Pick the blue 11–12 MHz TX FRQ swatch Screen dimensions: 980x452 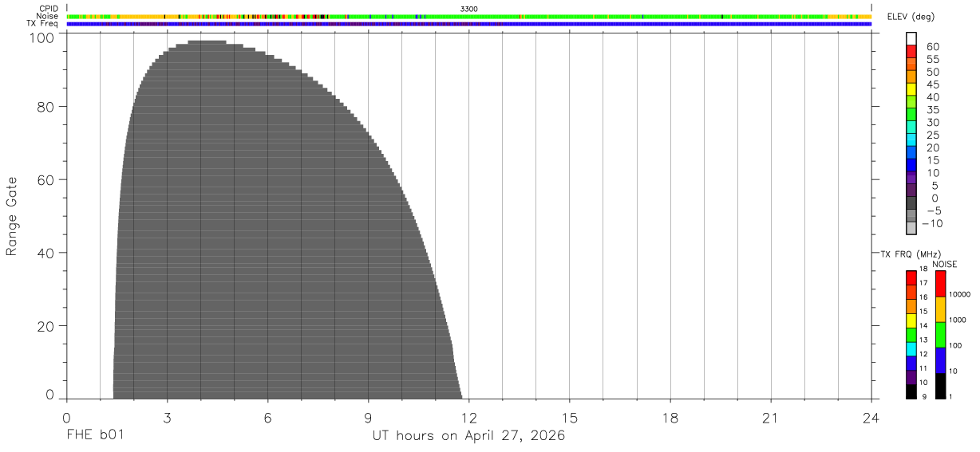[911, 364]
